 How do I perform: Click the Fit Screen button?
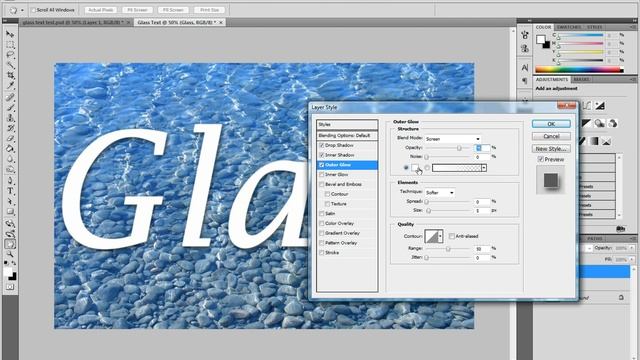pyautogui.click(x=137, y=10)
